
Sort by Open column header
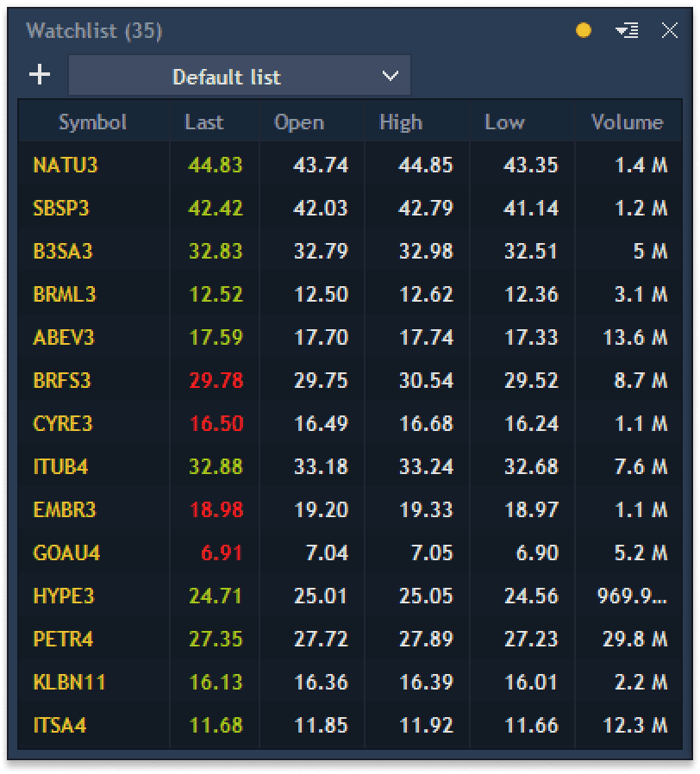tap(299, 122)
